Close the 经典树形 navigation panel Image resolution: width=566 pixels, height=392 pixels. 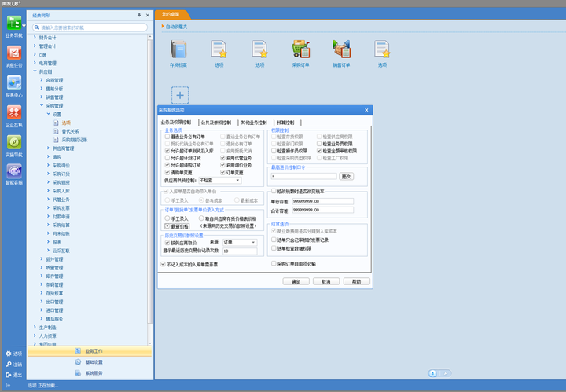tap(147, 15)
